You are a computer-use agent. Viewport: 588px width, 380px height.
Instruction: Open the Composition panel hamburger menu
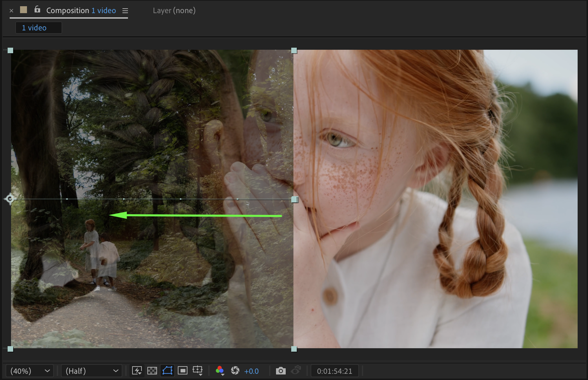point(125,11)
